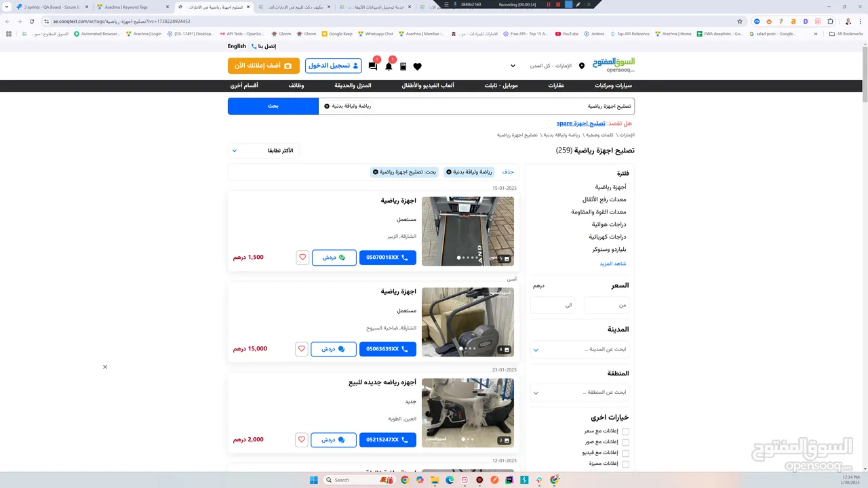868x488 pixels.
Task: Open the browser extensions puzzle icon
Action: pyautogui.click(x=831, y=21)
